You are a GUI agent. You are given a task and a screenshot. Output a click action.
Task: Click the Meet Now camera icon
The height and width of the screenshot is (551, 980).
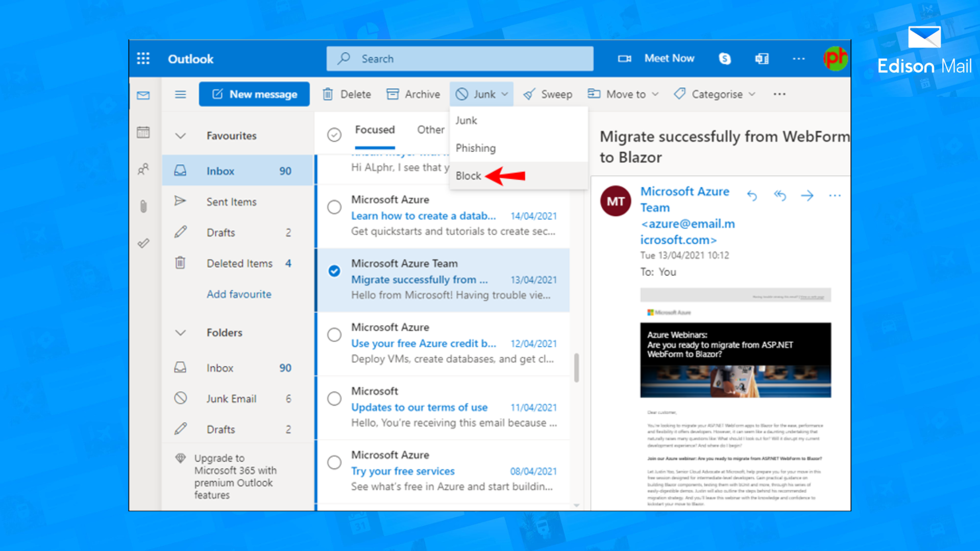pos(624,59)
